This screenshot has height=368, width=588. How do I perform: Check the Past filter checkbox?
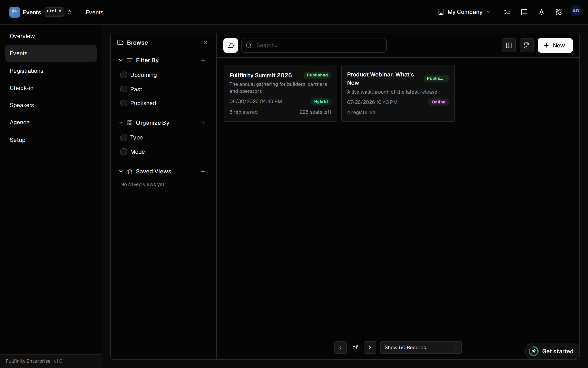[124, 89]
